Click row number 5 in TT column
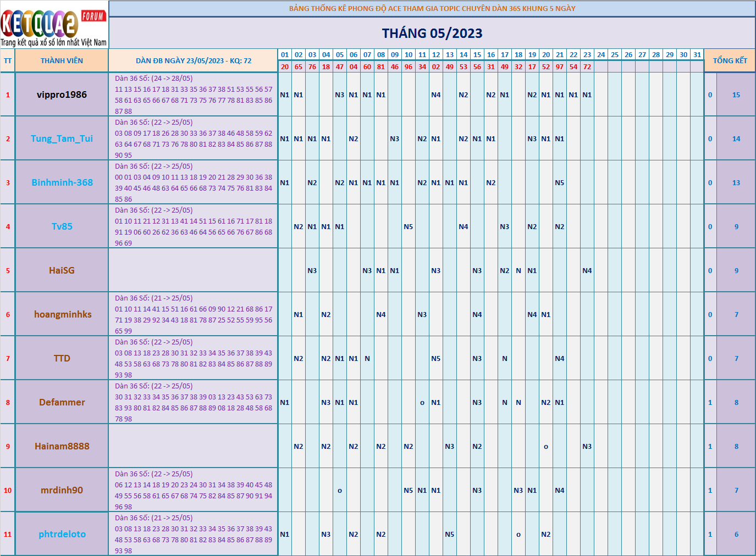The height and width of the screenshot is (556, 756). point(8,270)
